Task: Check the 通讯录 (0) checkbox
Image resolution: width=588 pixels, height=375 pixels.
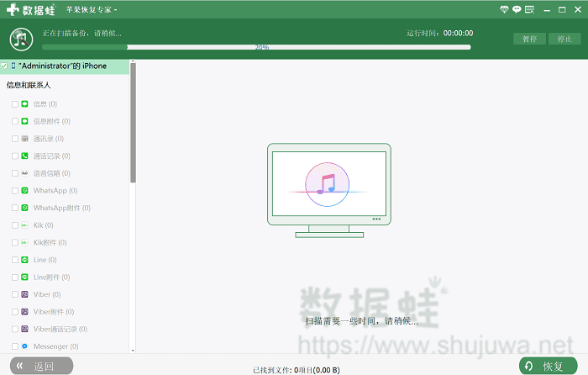Action: coord(15,139)
